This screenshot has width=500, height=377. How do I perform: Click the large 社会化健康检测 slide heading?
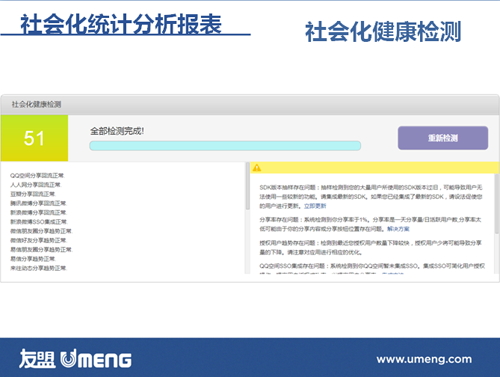(383, 32)
